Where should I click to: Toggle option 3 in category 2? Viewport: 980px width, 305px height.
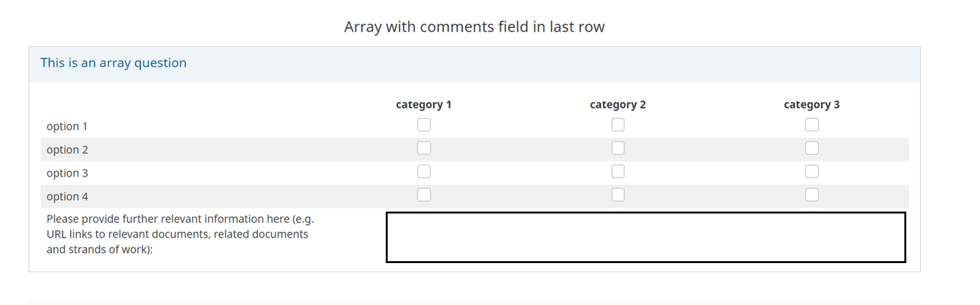(x=618, y=172)
